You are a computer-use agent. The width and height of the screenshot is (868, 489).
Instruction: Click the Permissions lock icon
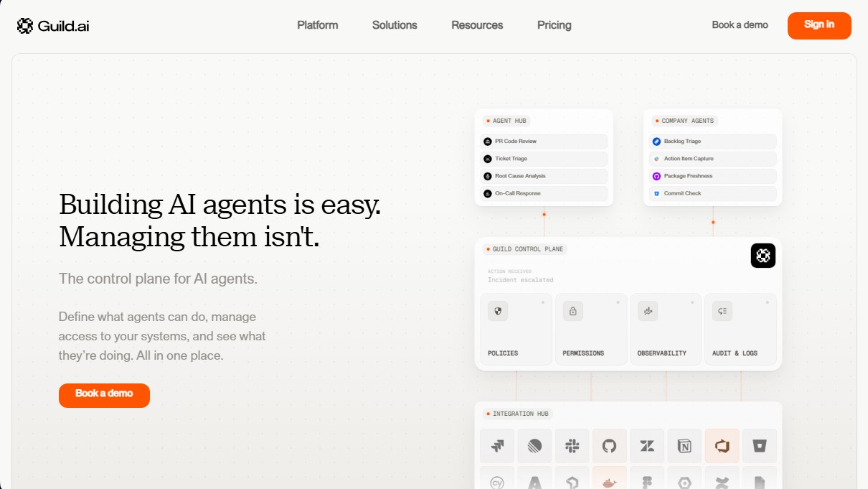[573, 311]
